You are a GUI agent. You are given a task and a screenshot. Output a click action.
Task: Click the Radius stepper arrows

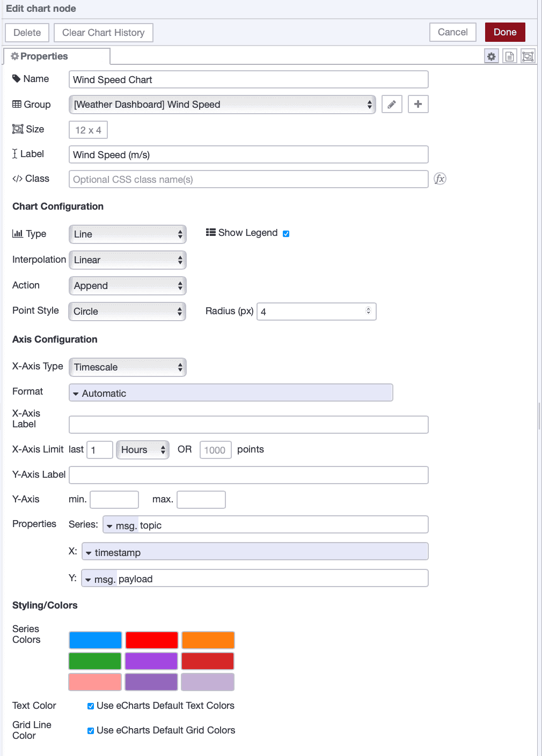pyautogui.click(x=368, y=311)
